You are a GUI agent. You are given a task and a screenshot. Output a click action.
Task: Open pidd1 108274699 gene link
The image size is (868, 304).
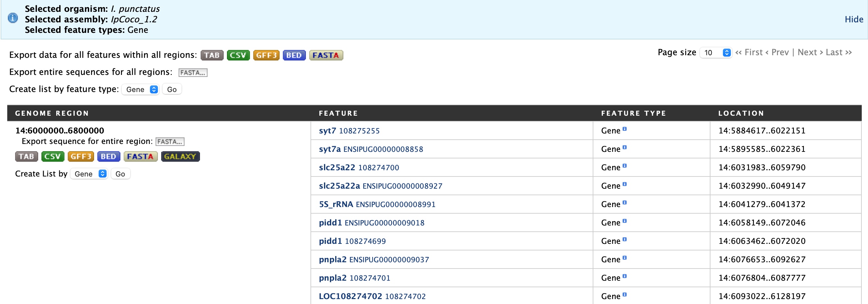tap(352, 241)
